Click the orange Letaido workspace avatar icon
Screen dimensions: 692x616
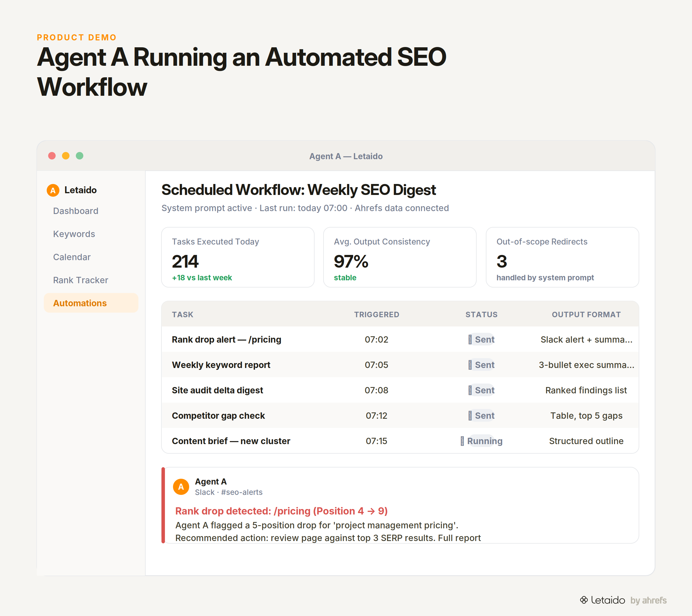click(53, 190)
